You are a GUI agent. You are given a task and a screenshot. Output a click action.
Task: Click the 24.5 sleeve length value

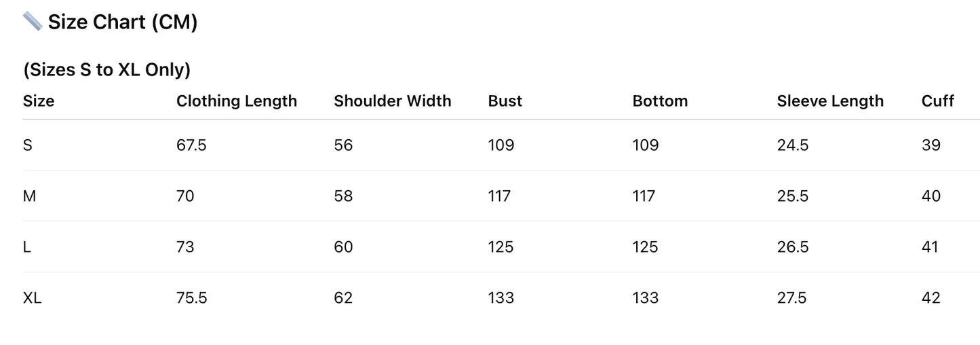coord(793,145)
